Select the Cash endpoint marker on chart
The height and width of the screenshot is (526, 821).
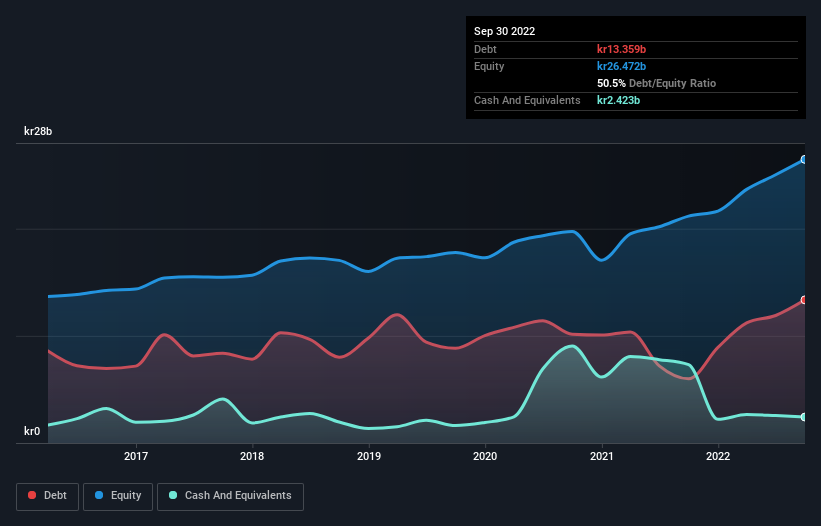coord(804,417)
